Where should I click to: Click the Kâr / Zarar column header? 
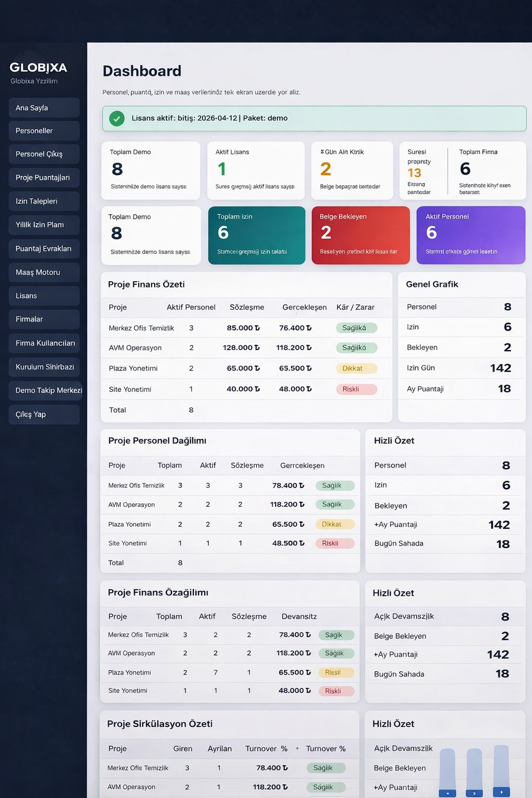(x=355, y=308)
